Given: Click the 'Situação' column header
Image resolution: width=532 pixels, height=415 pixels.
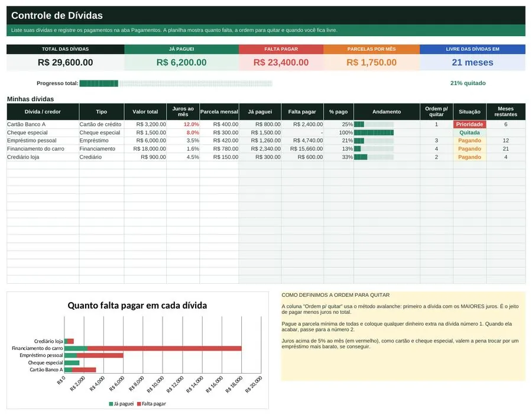Looking at the screenshot, I should point(469,112).
